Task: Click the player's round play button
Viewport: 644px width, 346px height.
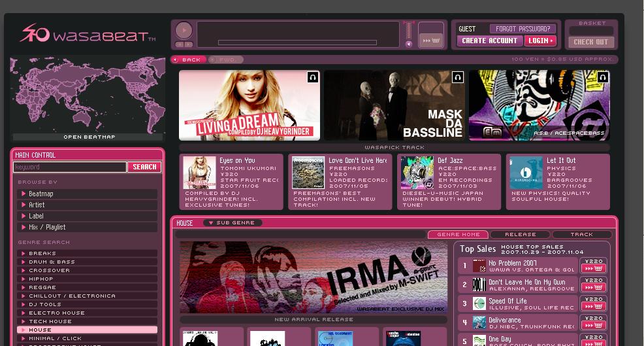Action: [184, 31]
